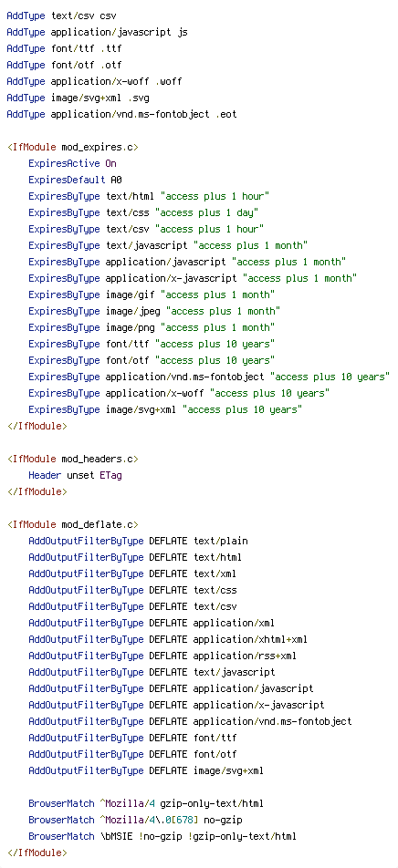The height and width of the screenshot is (868, 398).
Task: Click the 'AddType text/csv csv' line
Action: click(61, 16)
